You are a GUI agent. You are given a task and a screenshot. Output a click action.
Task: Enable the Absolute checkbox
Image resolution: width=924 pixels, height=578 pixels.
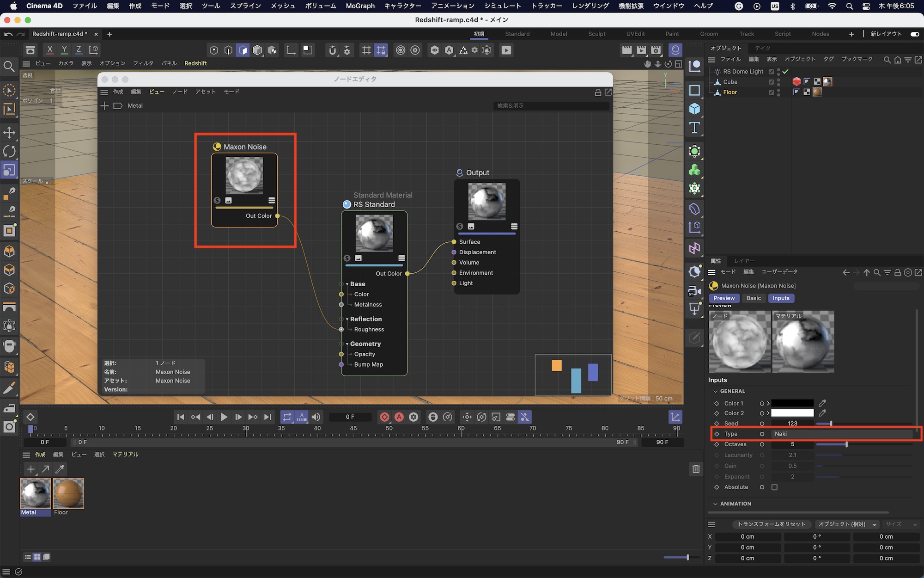[775, 487]
